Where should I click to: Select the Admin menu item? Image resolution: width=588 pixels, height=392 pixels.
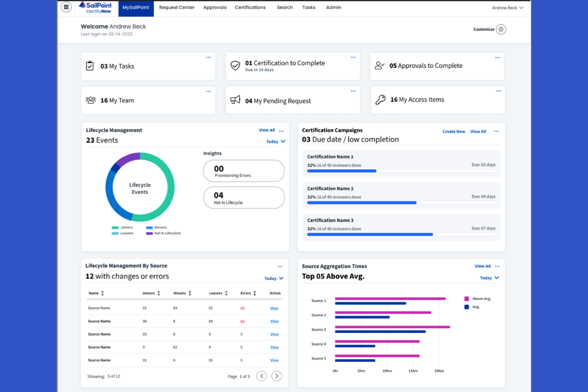point(333,7)
